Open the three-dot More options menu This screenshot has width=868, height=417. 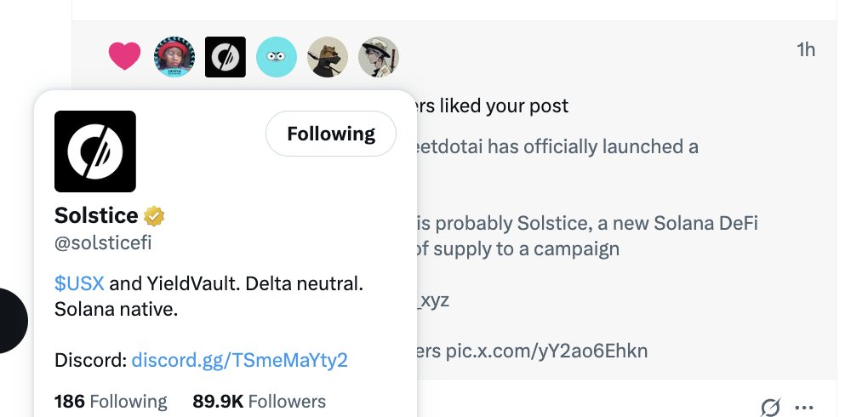(804, 408)
